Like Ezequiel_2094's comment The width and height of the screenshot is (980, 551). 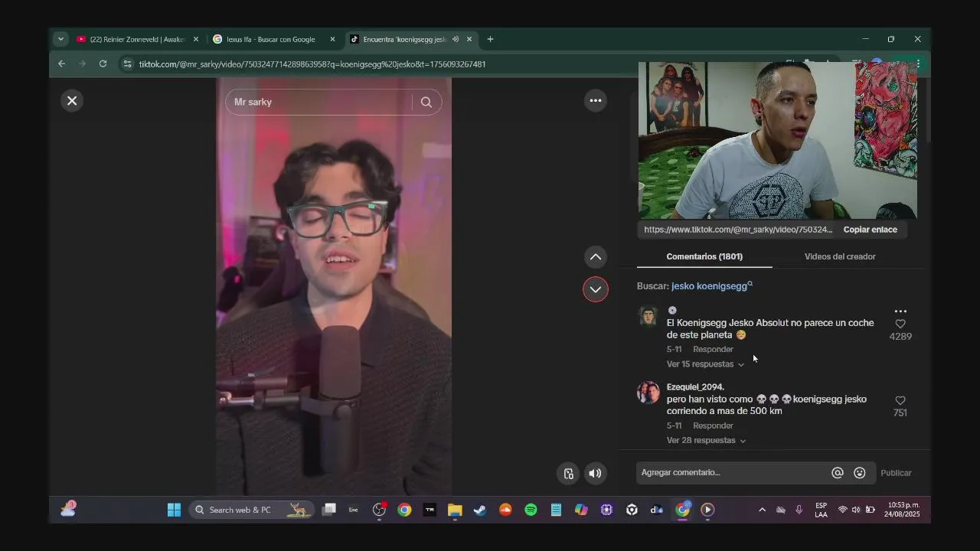pyautogui.click(x=900, y=400)
